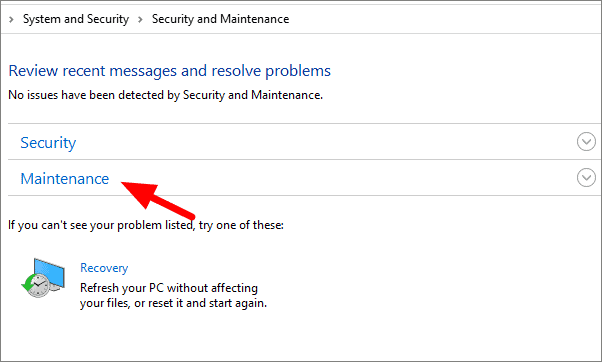Open the Recovery monitor-and-clock icon

click(43, 278)
